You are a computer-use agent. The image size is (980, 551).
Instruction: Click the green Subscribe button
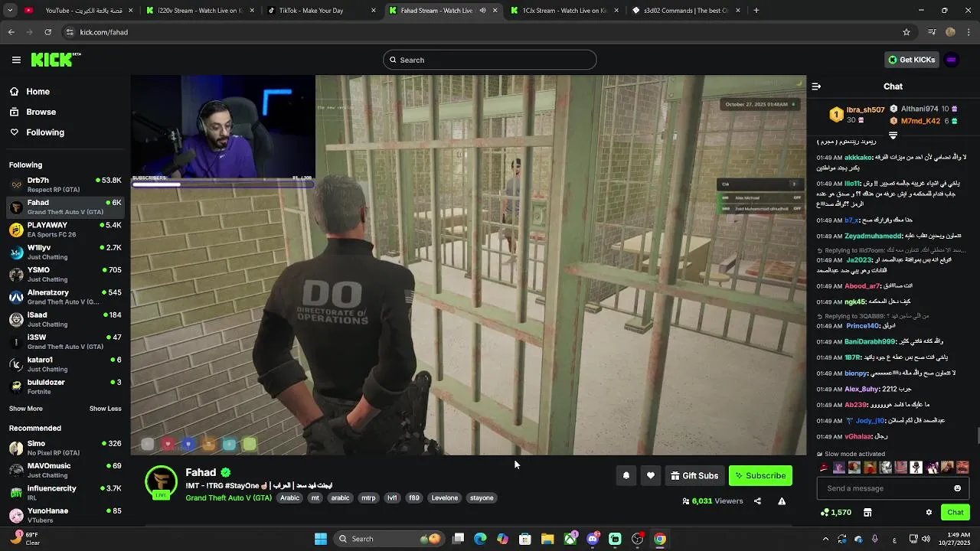[760, 475]
